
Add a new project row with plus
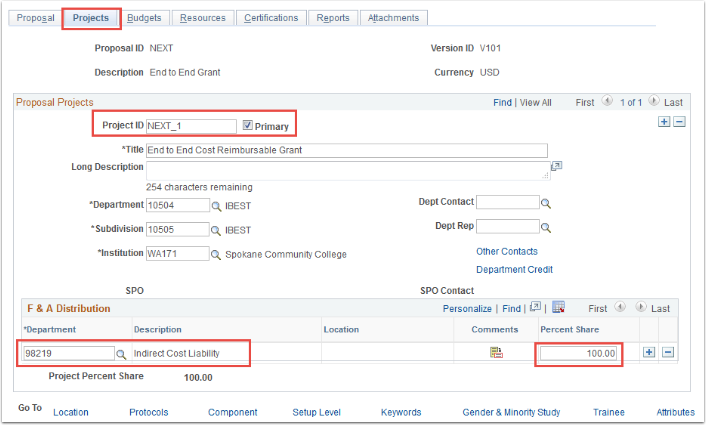[664, 122]
